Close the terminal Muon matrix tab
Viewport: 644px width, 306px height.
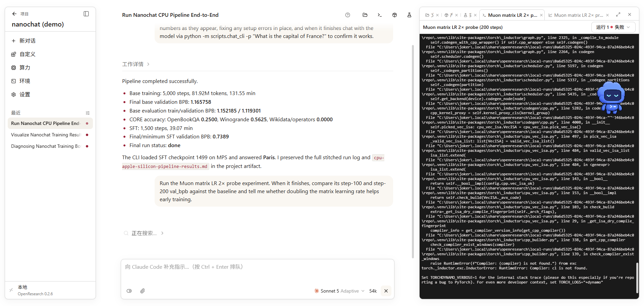click(541, 15)
